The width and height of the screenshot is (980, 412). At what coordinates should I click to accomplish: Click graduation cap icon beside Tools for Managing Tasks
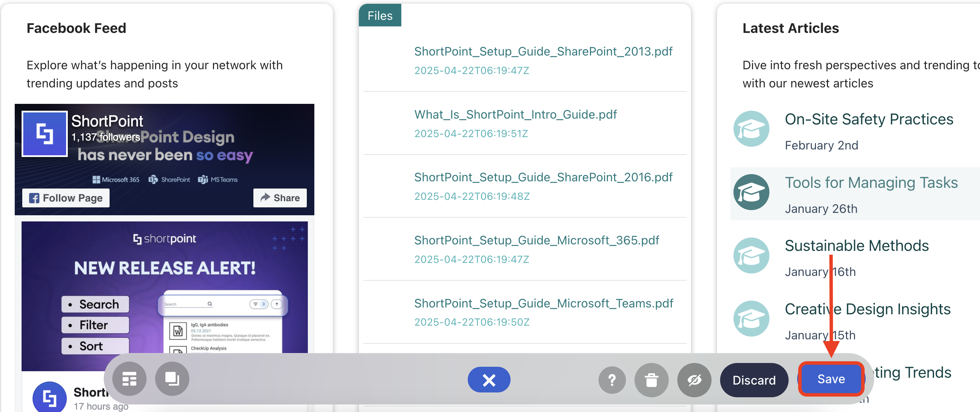(x=751, y=192)
